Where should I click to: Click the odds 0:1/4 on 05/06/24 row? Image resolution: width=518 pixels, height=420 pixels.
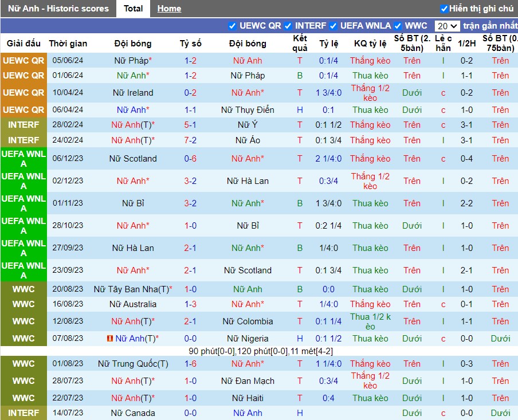click(x=328, y=61)
